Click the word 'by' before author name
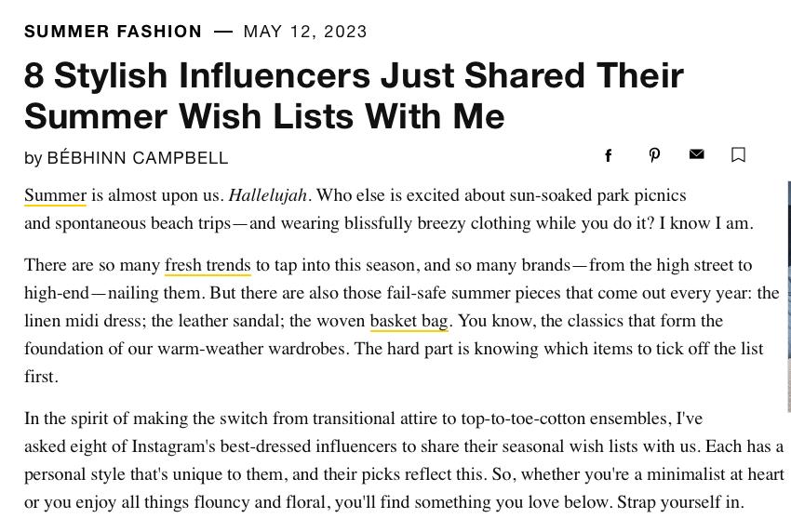791x532 pixels. pyautogui.click(x=33, y=158)
